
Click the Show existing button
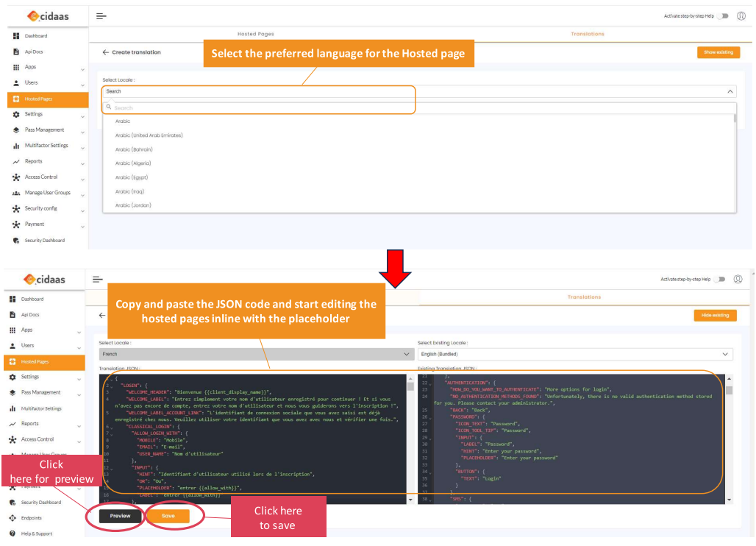pyautogui.click(x=718, y=52)
